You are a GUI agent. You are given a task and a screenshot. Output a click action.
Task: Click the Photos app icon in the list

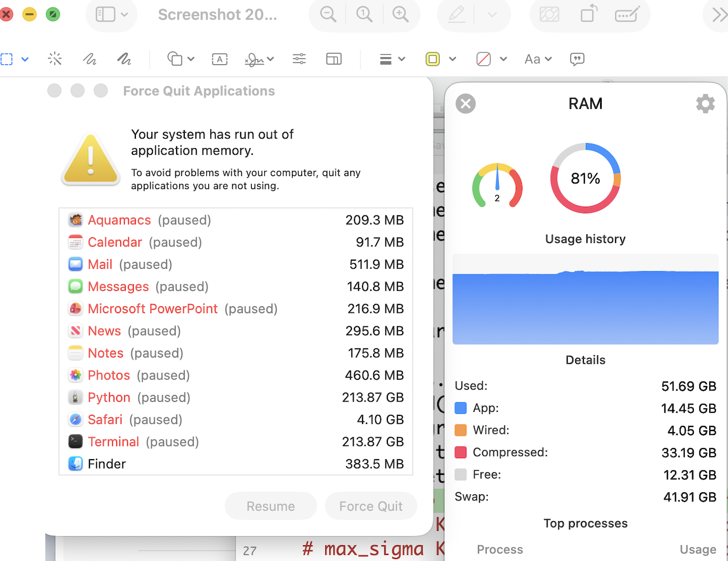(x=75, y=375)
